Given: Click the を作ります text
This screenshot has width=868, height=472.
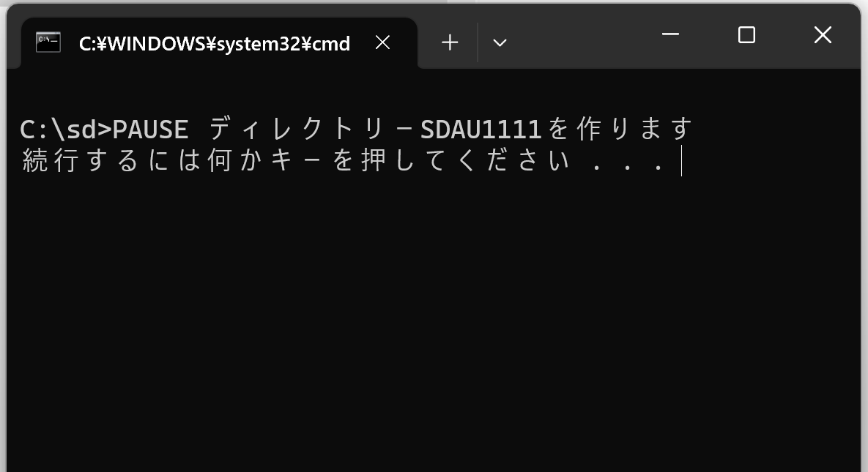Looking at the screenshot, I should 620,129.
